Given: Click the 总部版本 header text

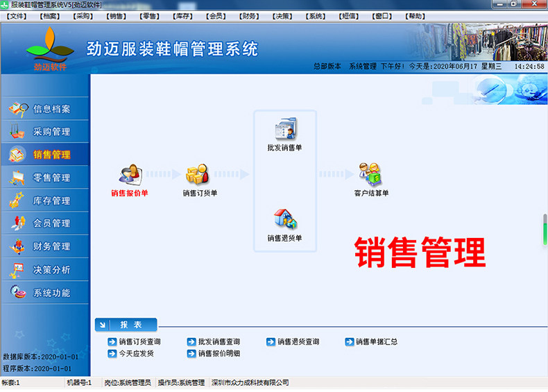Looking at the screenshot, I should [x=327, y=66].
